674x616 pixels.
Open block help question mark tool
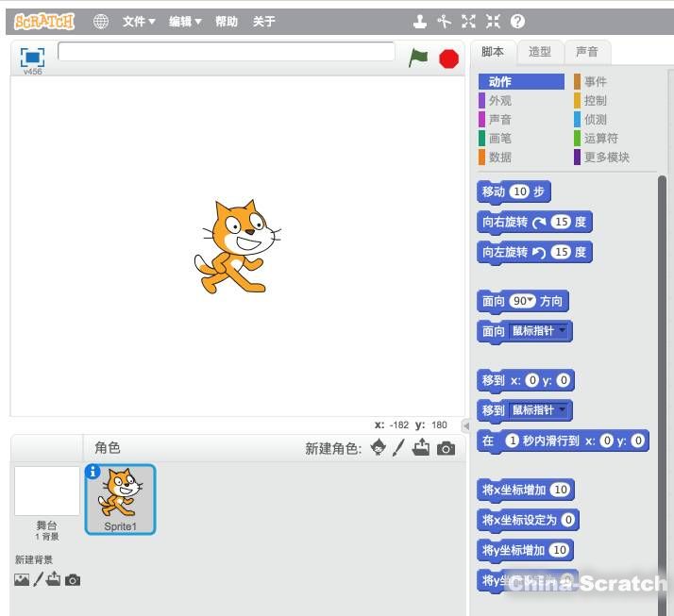click(x=517, y=22)
